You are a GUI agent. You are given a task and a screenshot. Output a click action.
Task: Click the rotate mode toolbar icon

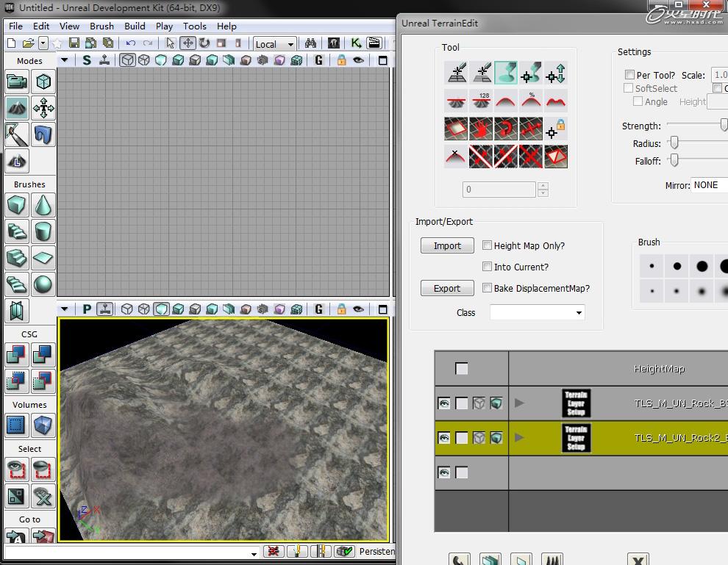point(204,43)
